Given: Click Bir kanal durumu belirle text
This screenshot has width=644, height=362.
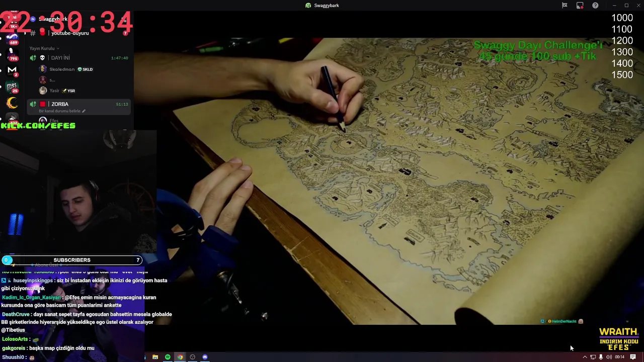Looking at the screenshot, I should [x=60, y=111].
